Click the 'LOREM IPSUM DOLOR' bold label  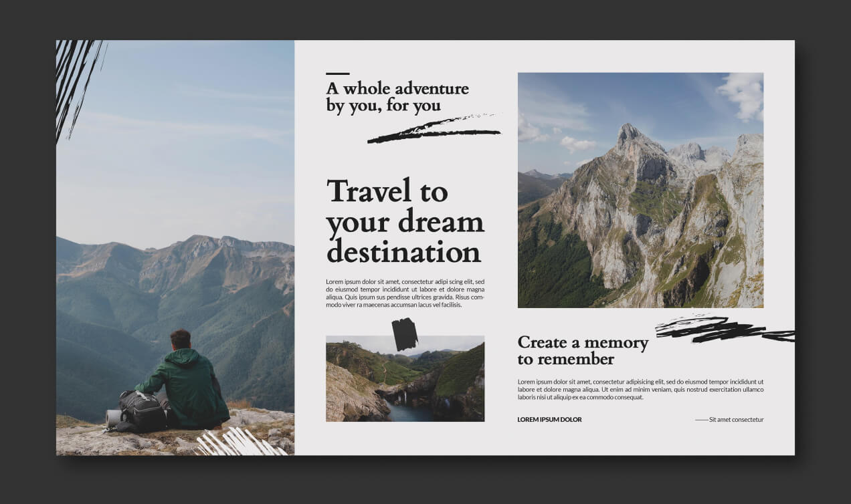tap(549, 420)
